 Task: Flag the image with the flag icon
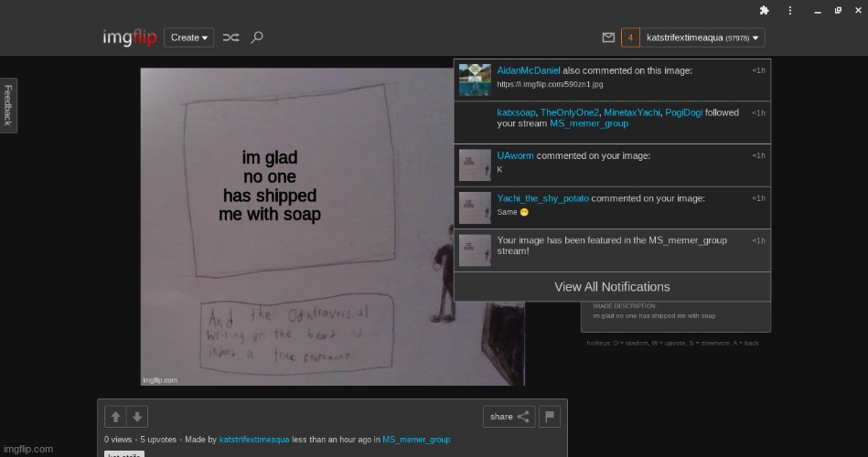click(x=549, y=417)
